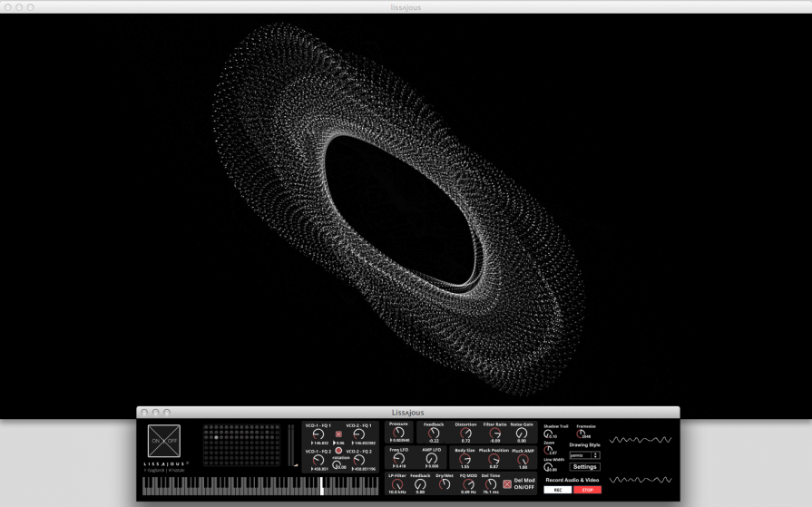Toggle the red X checkbox between VCO FQ 1 knobs
Screen dimensions: 812x507
coord(338,434)
